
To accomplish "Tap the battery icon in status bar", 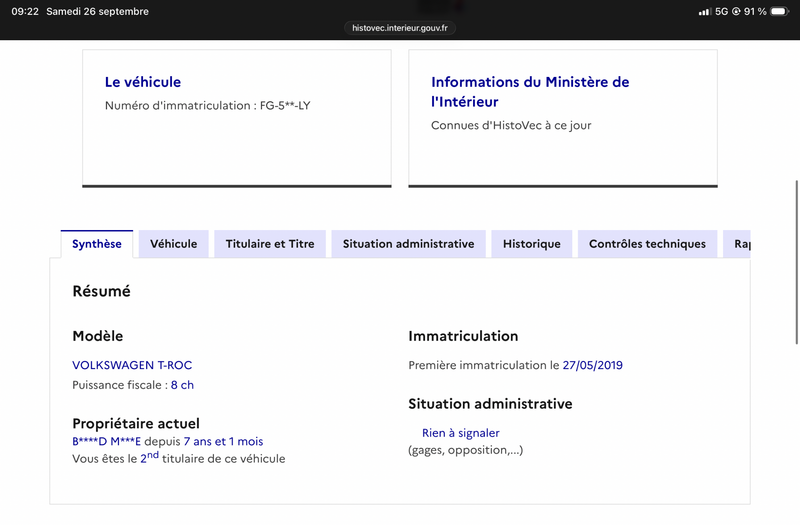I will pyautogui.click(x=780, y=11).
